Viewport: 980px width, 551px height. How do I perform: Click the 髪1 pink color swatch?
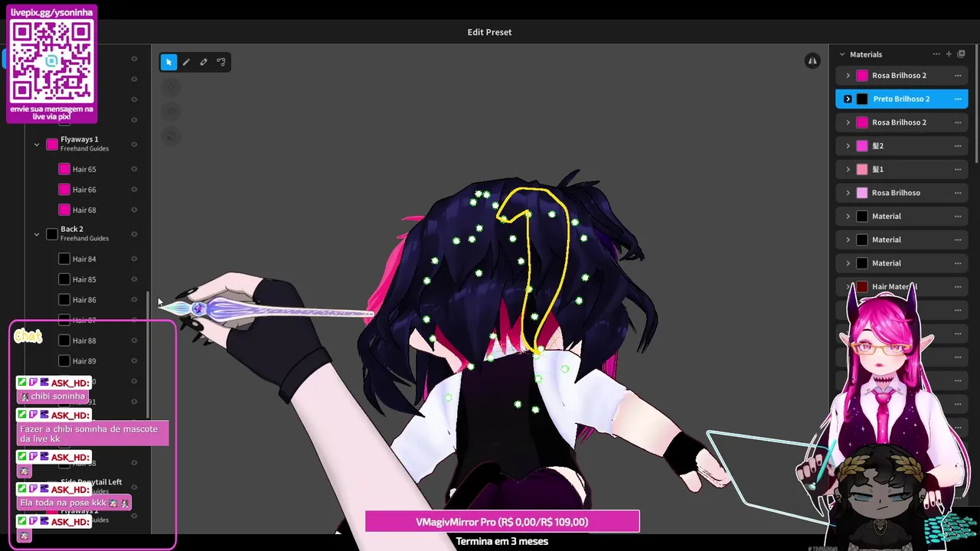[862, 169]
